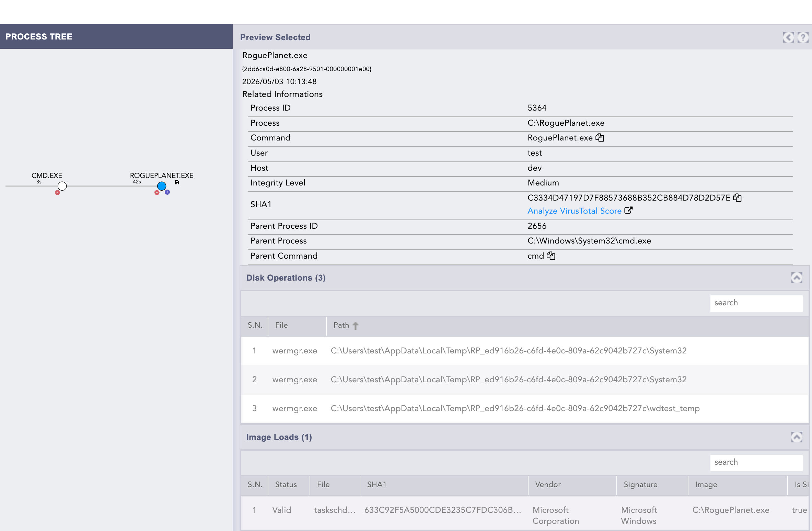The width and height of the screenshot is (812, 531).
Task: Select the blue ROGUEPLANET.EXE process node
Action: [x=162, y=186]
